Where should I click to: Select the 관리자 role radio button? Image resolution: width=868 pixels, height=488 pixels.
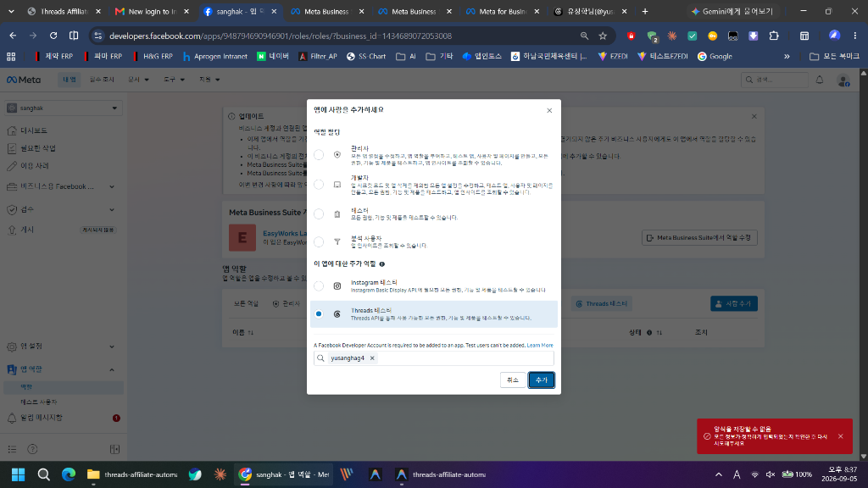click(x=319, y=155)
